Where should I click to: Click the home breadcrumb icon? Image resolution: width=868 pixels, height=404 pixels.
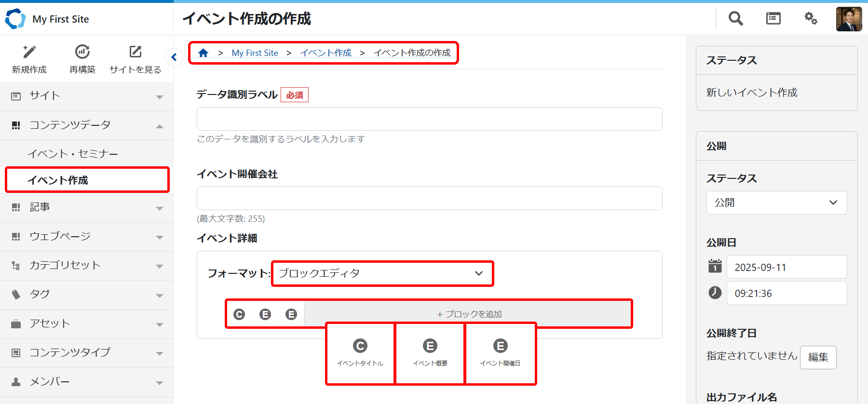tap(203, 53)
